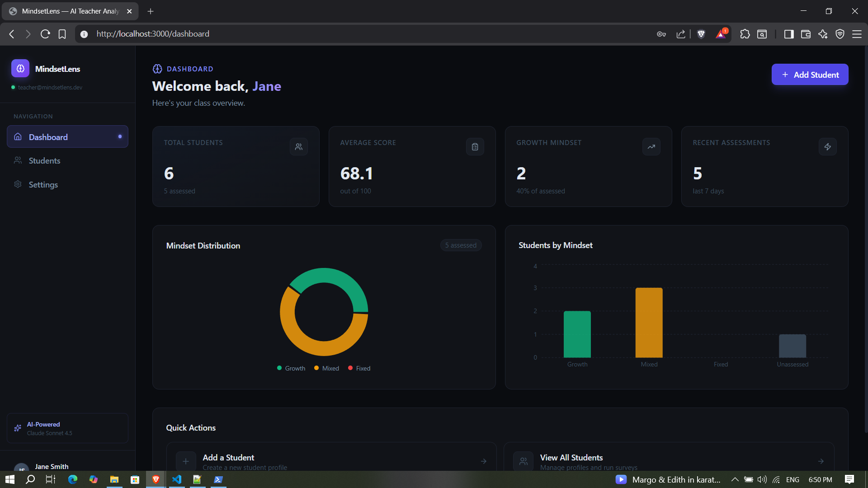868x488 pixels.
Task: Open Settings in navigation sidebar
Action: (x=43, y=184)
